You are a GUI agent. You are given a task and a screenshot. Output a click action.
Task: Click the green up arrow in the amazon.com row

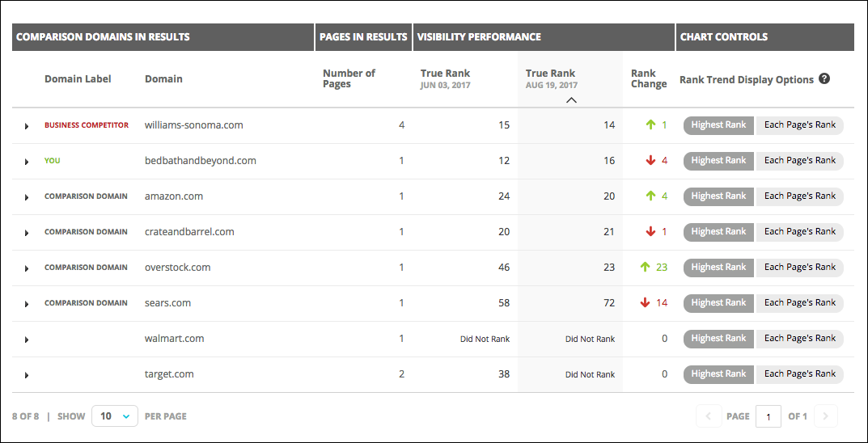[x=650, y=196]
